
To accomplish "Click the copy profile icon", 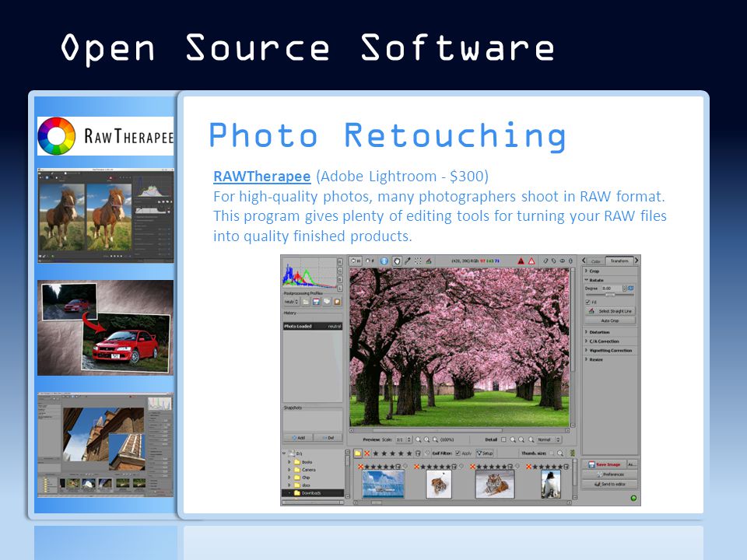I will (x=327, y=302).
